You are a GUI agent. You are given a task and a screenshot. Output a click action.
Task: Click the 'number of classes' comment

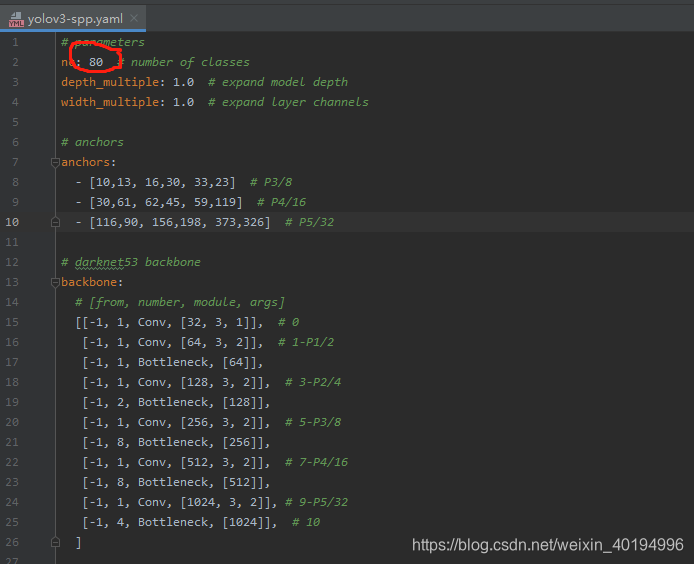pyautogui.click(x=190, y=62)
